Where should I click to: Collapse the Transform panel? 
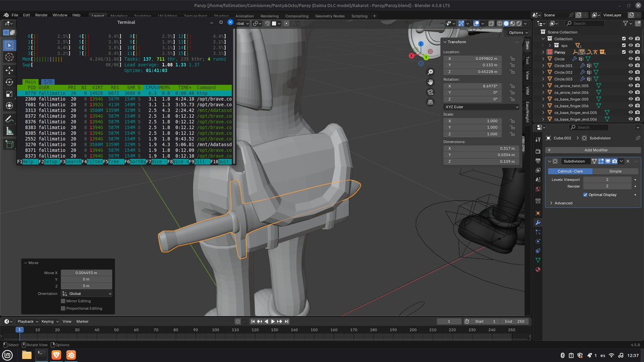click(x=445, y=42)
